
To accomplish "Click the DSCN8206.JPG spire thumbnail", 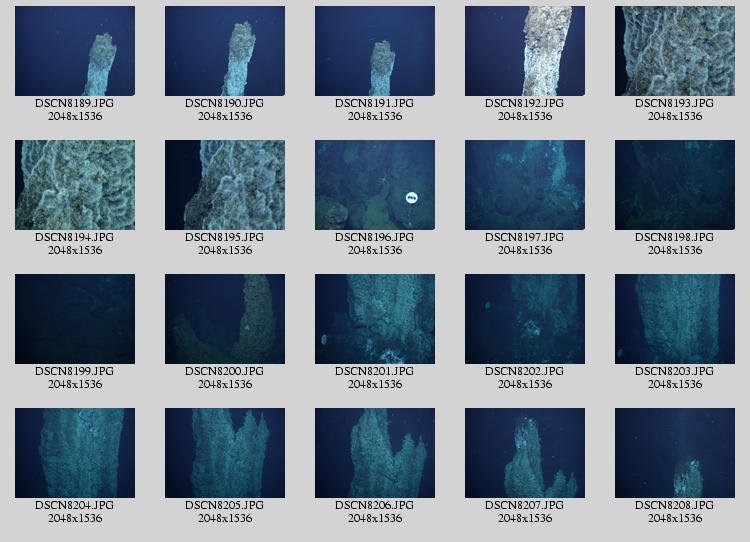I will (x=375, y=453).
